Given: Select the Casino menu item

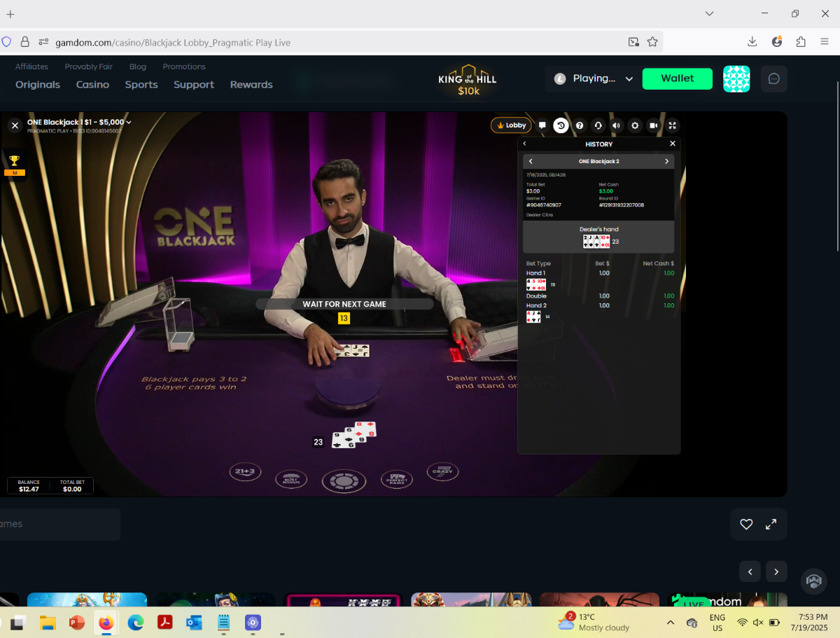Looking at the screenshot, I should point(92,85).
